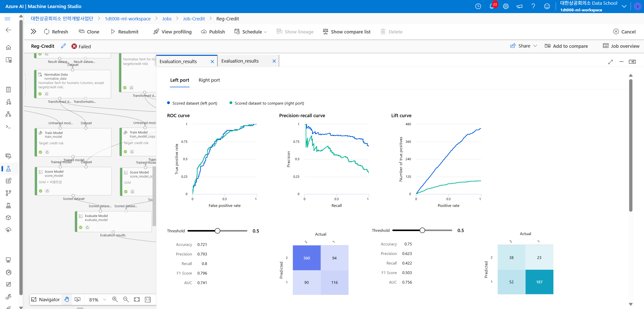Select the hand pan tool
The image size is (644, 309).
(x=67, y=299)
